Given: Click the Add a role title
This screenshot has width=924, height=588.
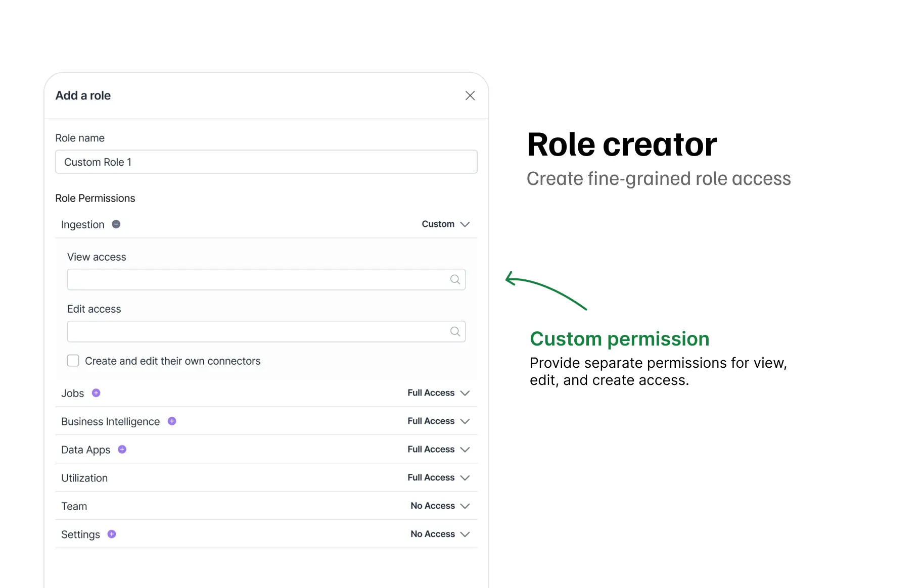Looking at the screenshot, I should pos(83,95).
